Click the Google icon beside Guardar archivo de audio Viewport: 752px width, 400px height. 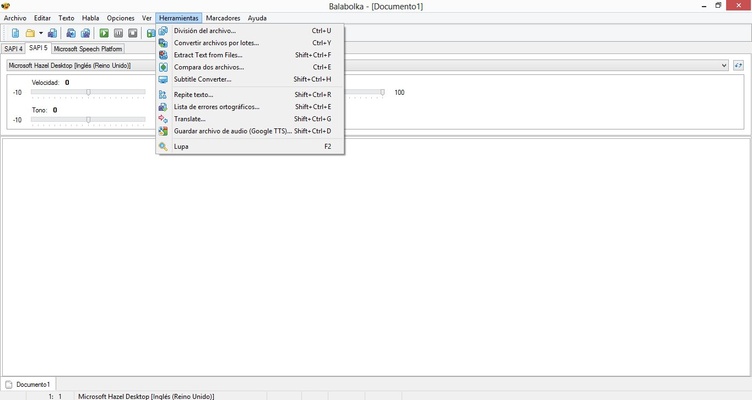click(x=163, y=131)
